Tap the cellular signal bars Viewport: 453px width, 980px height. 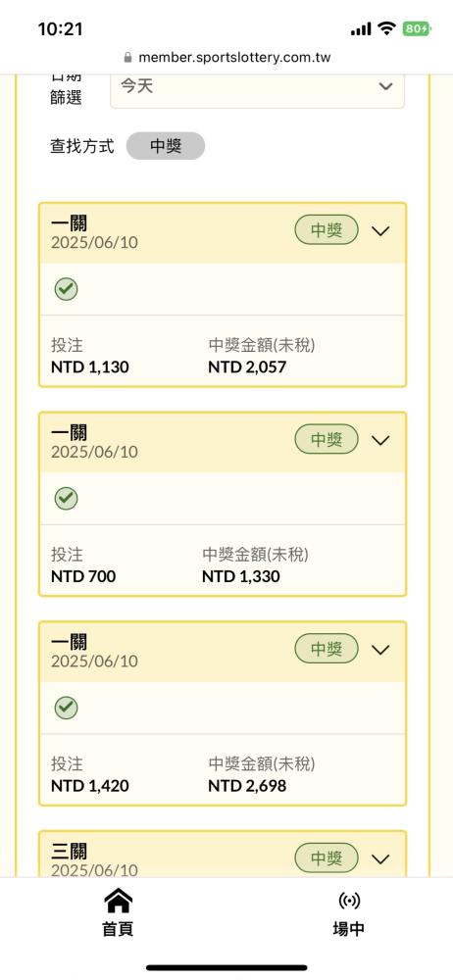point(361,29)
